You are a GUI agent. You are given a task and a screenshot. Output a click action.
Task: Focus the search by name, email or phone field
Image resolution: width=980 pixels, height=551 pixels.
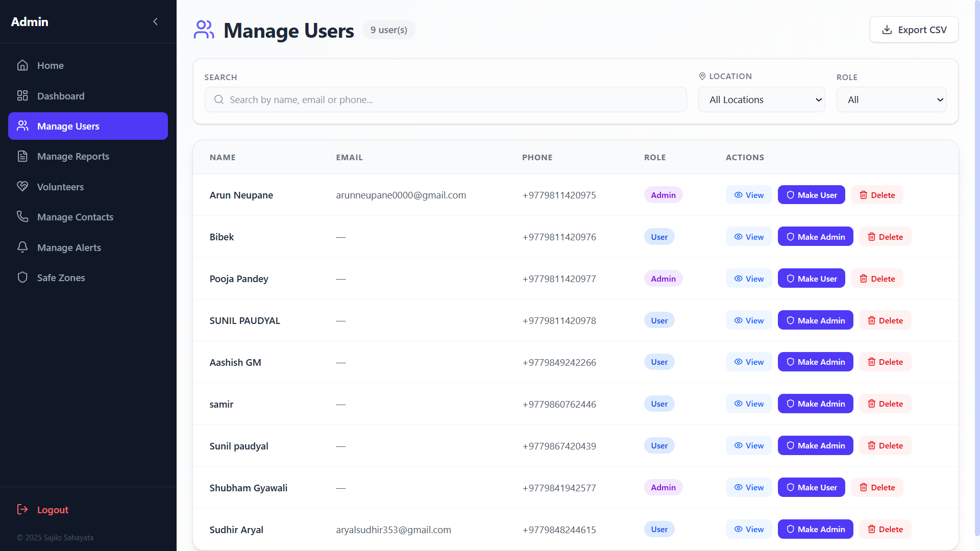pos(446,99)
